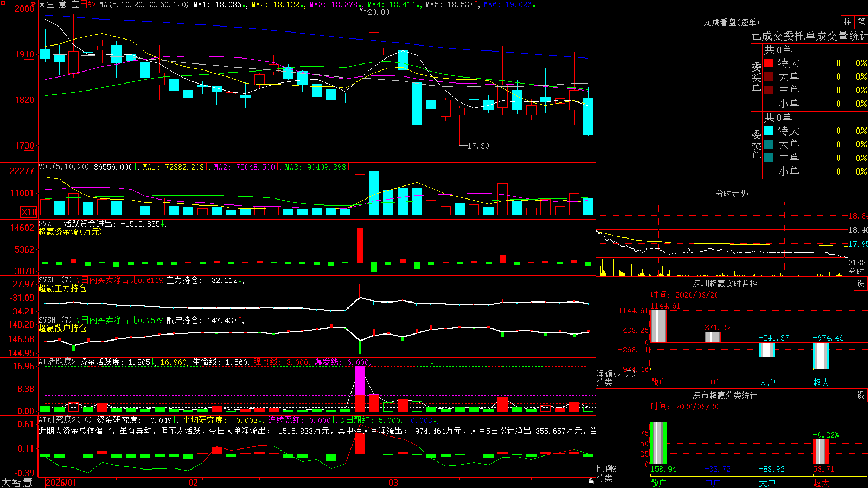This screenshot has width=868, height=488.
Task: Click red swatch for 委买单 特大
Action: pyautogui.click(x=768, y=63)
